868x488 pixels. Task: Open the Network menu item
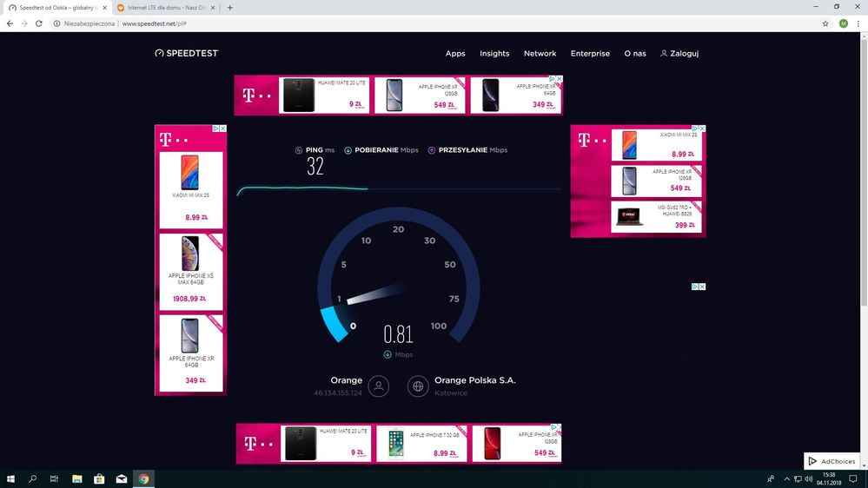tap(540, 54)
